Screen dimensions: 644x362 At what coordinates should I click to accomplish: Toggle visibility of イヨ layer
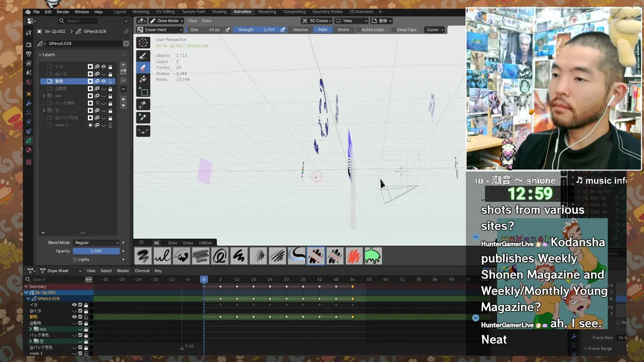(x=104, y=66)
